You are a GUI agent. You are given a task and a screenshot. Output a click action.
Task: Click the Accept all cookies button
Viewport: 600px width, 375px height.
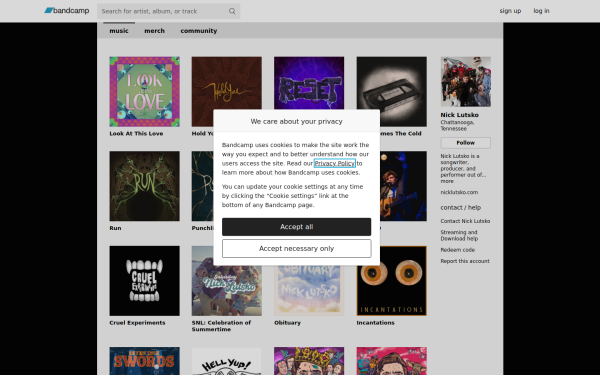tap(297, 227)
